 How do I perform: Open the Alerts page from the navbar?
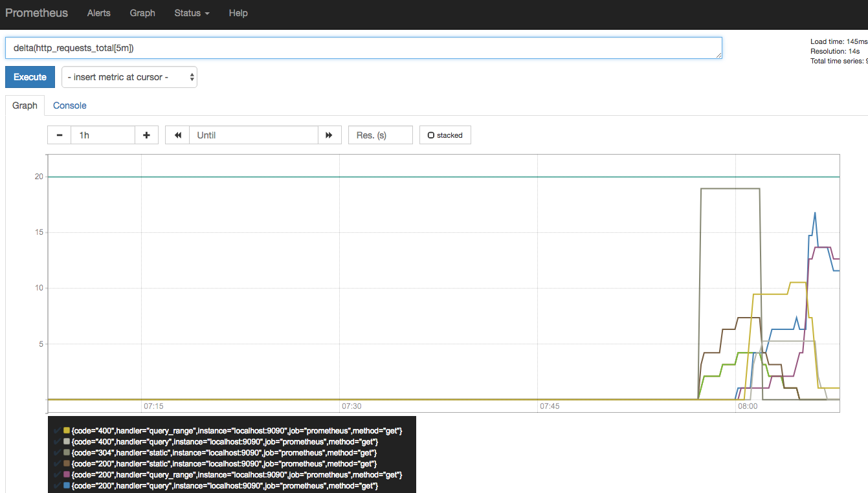point(98,13)
